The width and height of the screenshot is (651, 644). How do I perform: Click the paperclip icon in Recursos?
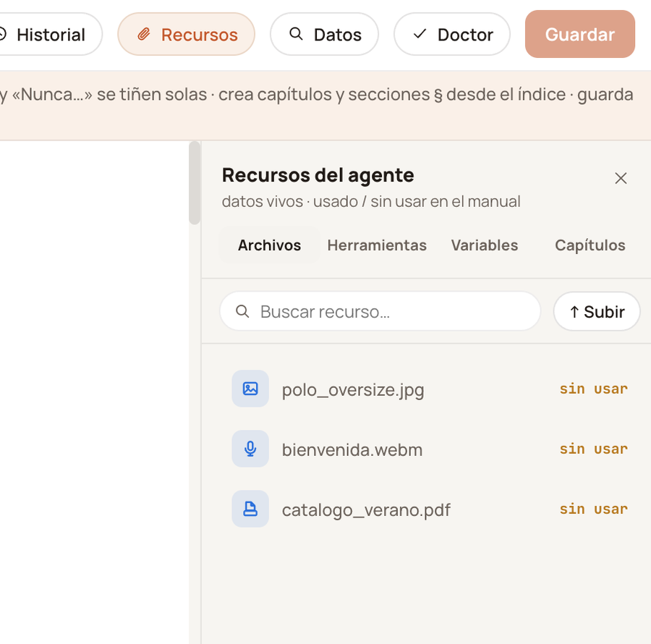pos(144,35)
